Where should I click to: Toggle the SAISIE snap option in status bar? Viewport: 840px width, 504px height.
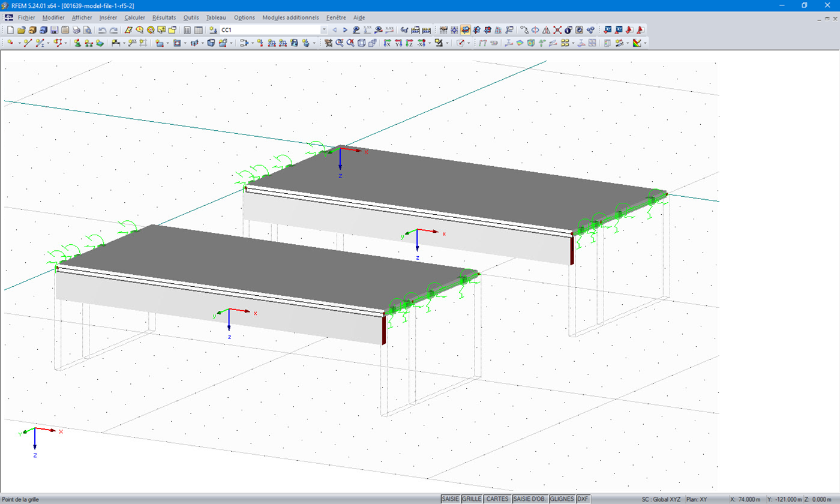tap(450, 499)
